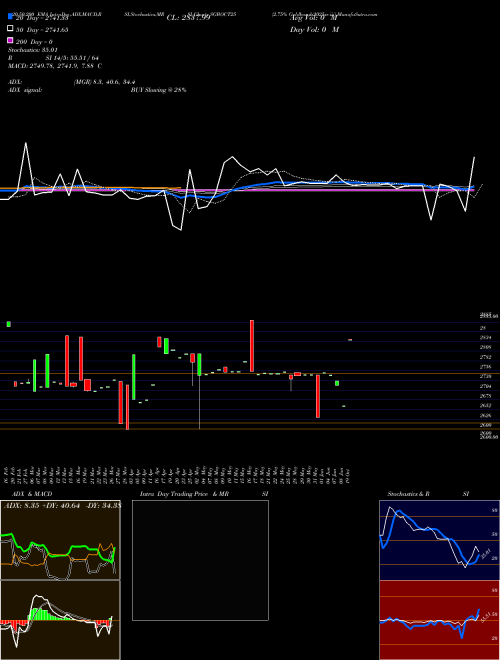Select the '50 Day - 2741.65' label
Viewport: 500px width, 660px height.
pos(42,29)
